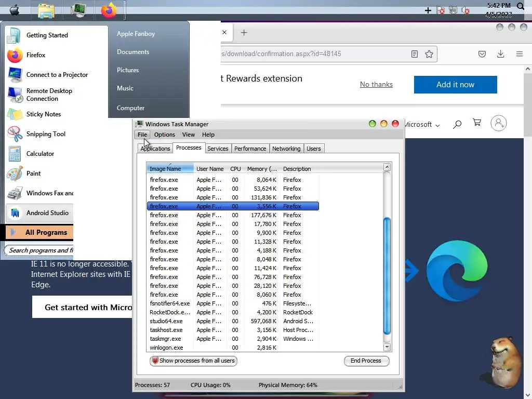Expand the Microsoft dropdown on webpage
Viewport: 532px width, 399px height.
422,125
